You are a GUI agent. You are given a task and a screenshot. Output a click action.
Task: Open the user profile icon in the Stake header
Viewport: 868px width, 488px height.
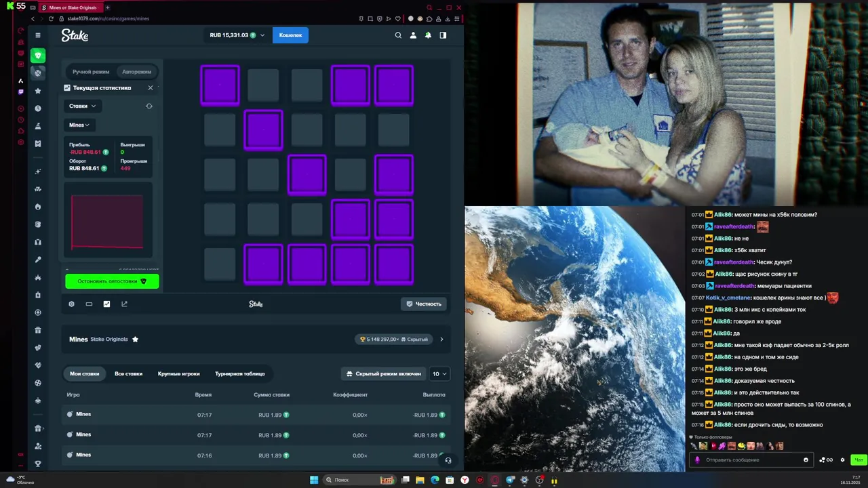[413, 35]
